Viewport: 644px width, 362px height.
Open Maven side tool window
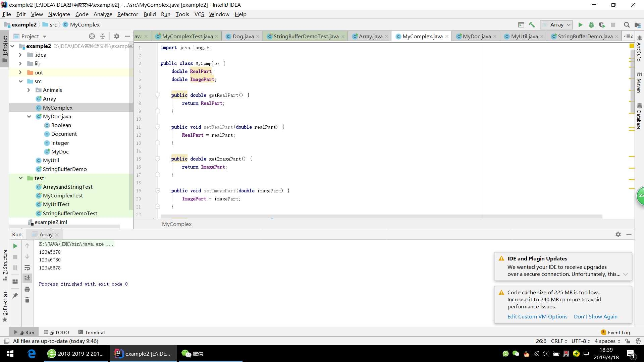639,82
